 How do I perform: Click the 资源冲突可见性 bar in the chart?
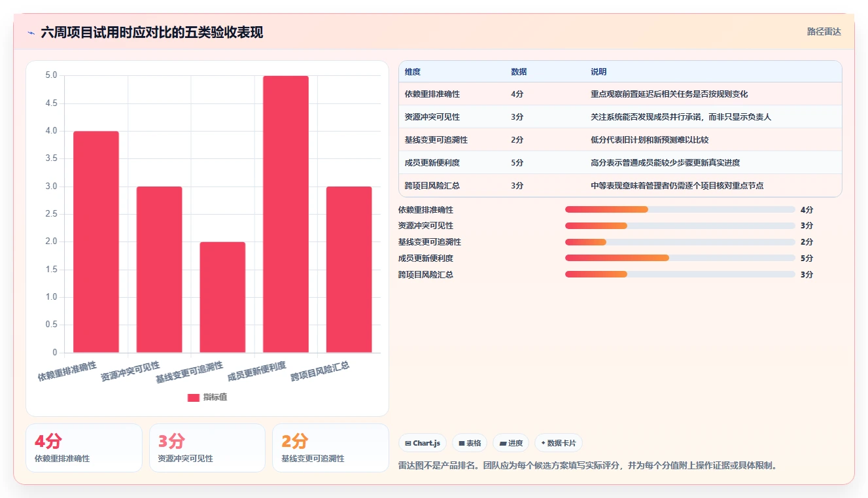159,270
